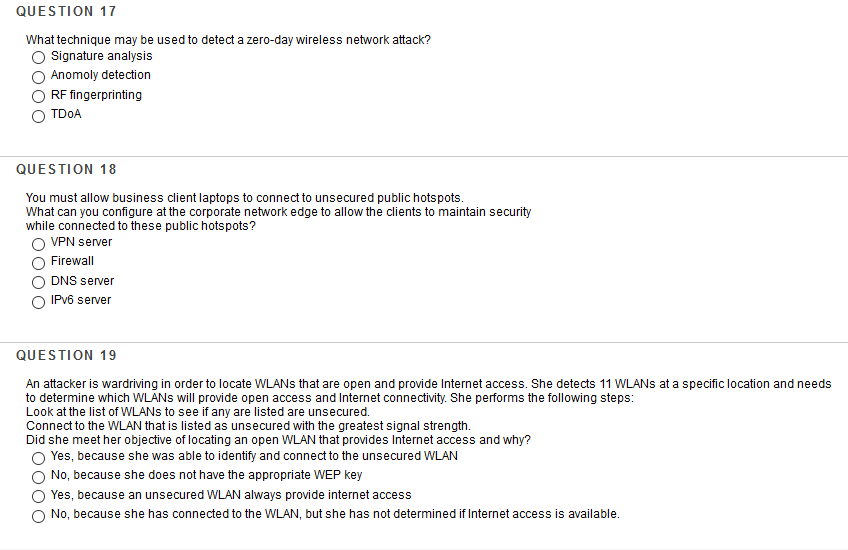Click the Question 18 heading
Image resolution: width=848 pixels, height=550 pixels.
(x=66, y=169)
